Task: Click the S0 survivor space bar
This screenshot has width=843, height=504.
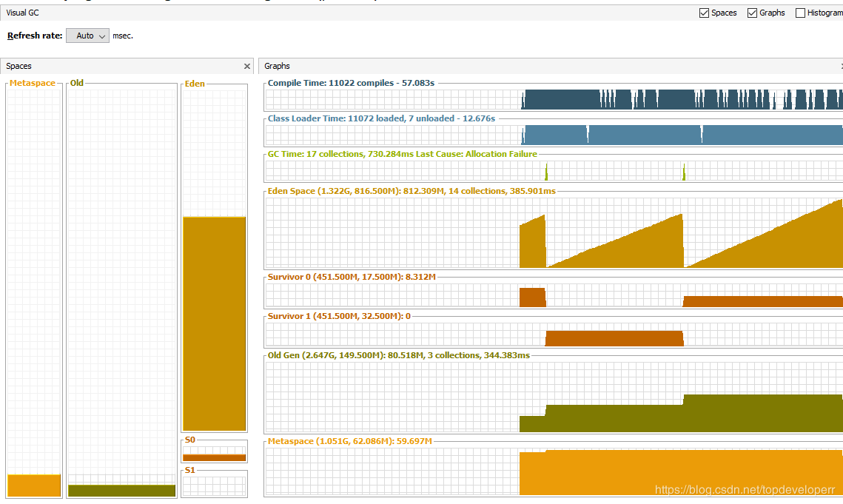Action: click(x=214, y=457)
